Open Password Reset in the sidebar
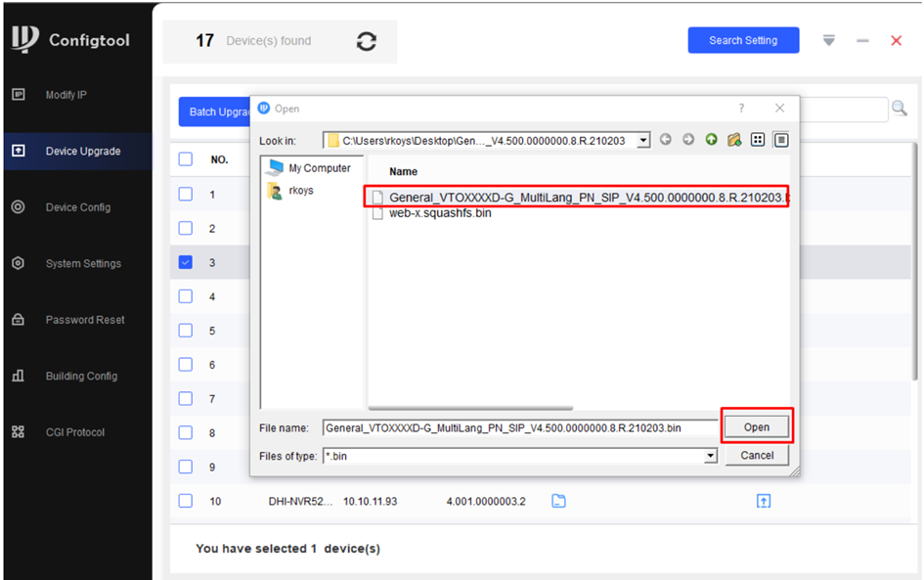Screen dimensions: 924x580 click(84, 320)
